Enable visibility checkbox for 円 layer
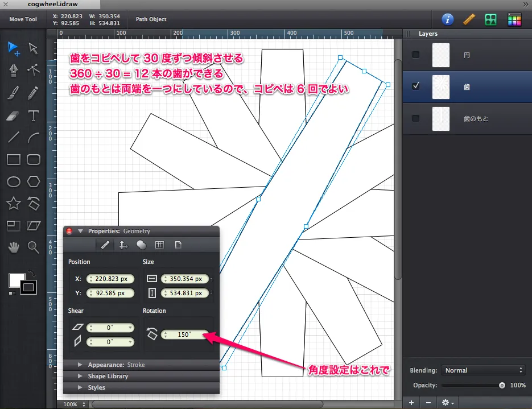Image resolution: width=532 pixels, height=409 pixels. 416,55
